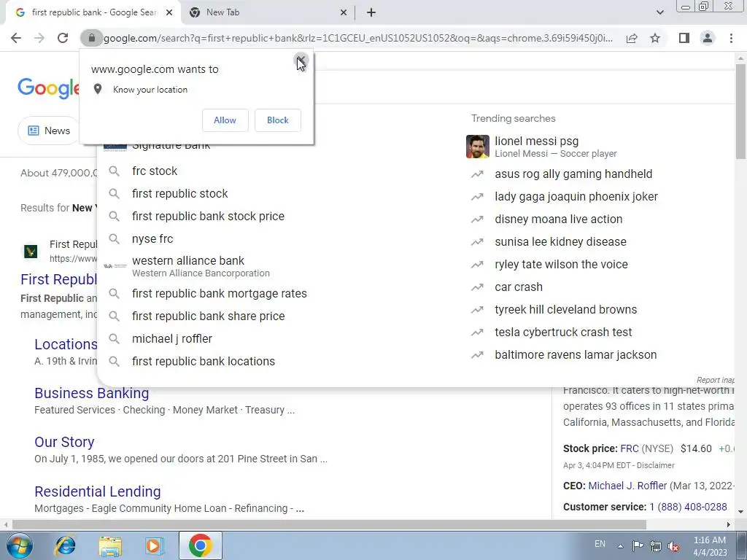Open the taskbar clock showing 1:16 AM
The height and width of the screenshot is (560, 747).
710,546
